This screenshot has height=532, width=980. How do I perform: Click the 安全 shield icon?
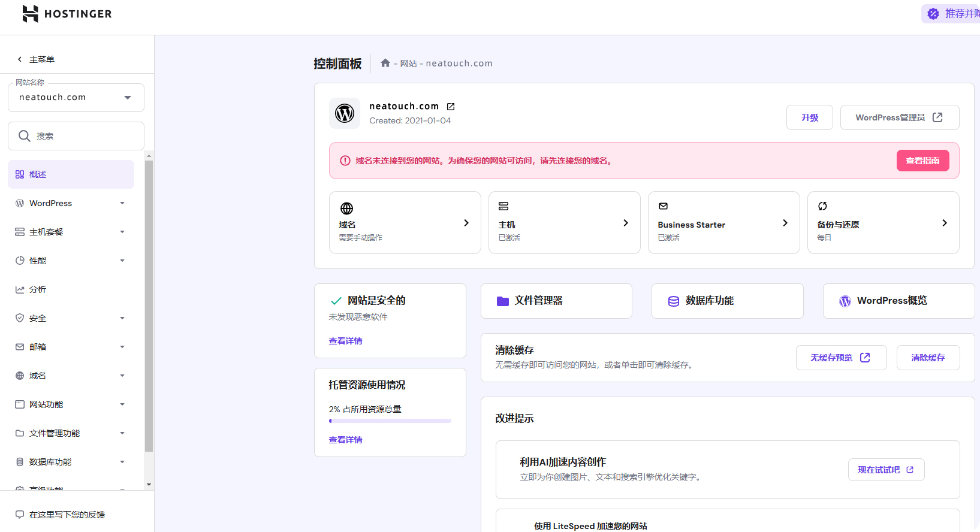[20, 318]
